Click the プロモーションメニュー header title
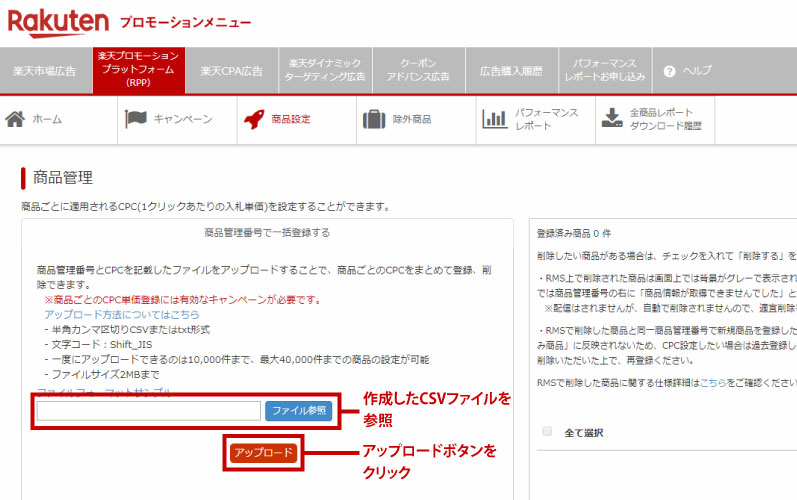The image size is (797, 500). (186, 23)
